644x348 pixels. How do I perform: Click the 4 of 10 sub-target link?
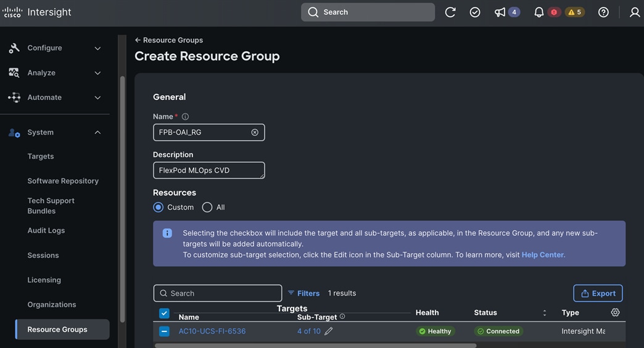point(309,331)
